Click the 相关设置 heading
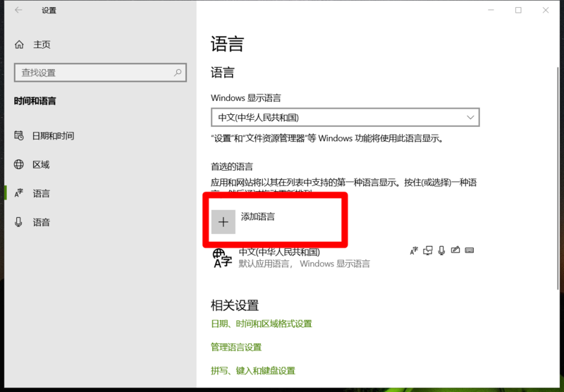 pos(235,305)
